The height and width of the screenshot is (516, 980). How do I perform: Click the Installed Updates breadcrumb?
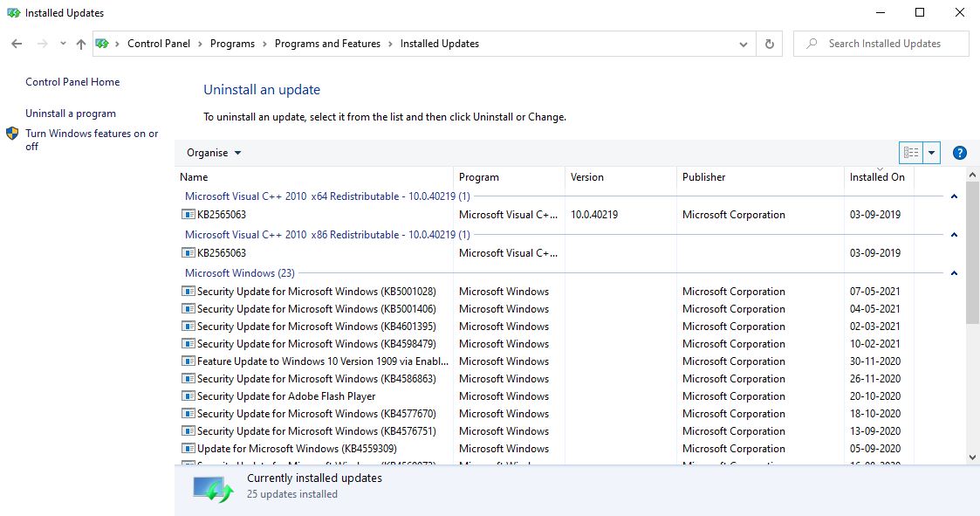(439, 44)
